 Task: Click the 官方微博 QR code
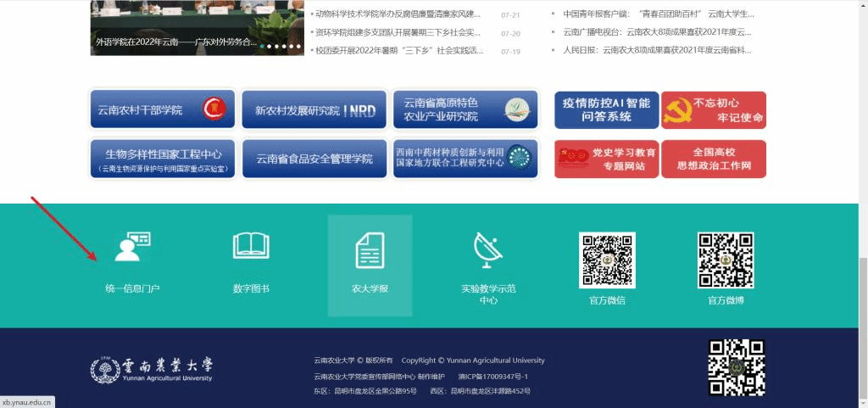726,260
